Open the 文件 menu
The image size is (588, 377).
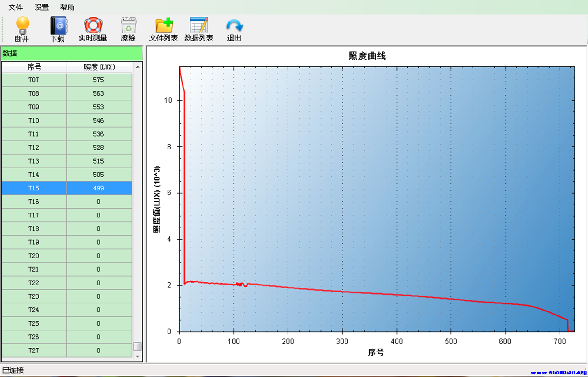click(15, 7)
